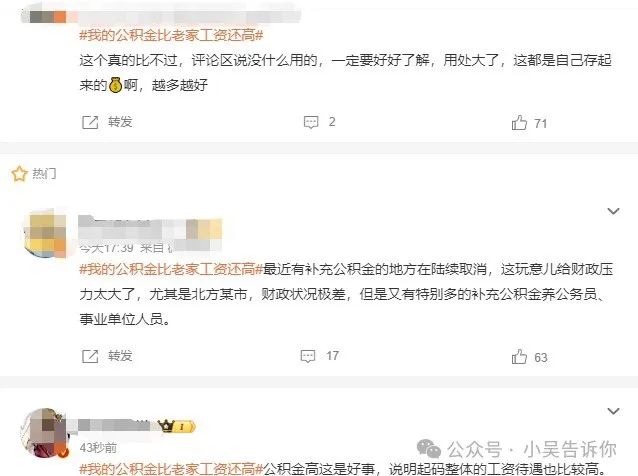Click the money bag emoji in first post

[116, 85]
